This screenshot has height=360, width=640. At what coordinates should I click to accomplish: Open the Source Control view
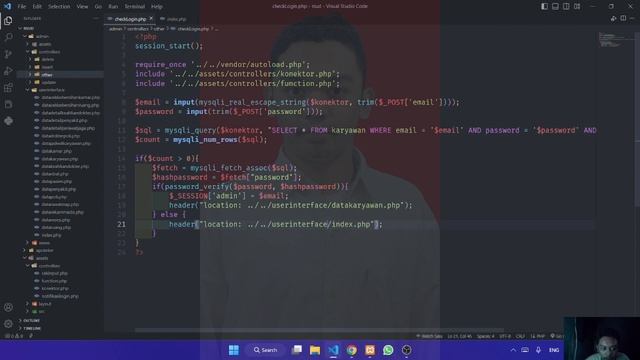point(8,54)
